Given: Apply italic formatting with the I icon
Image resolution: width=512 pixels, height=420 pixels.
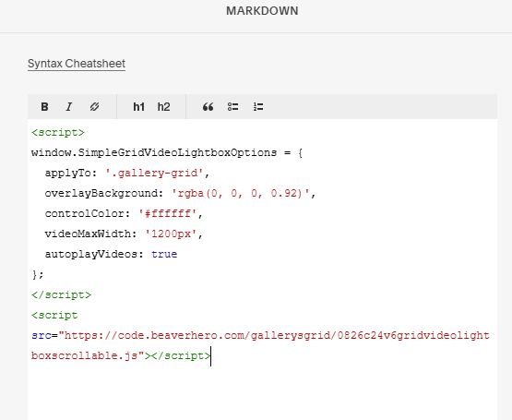Looking at the screenshot, I should click(x=69, y=107).
